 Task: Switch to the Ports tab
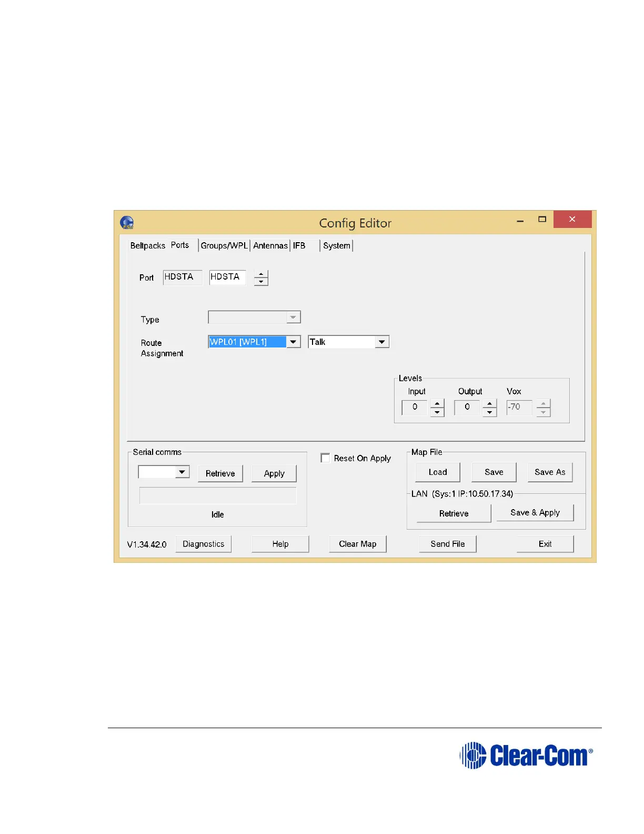[180, 245]
